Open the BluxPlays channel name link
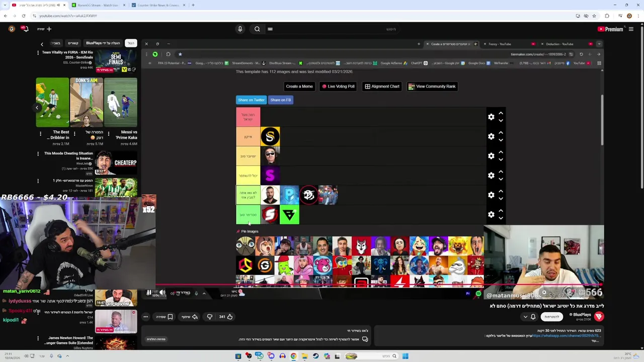 (582, 315)
